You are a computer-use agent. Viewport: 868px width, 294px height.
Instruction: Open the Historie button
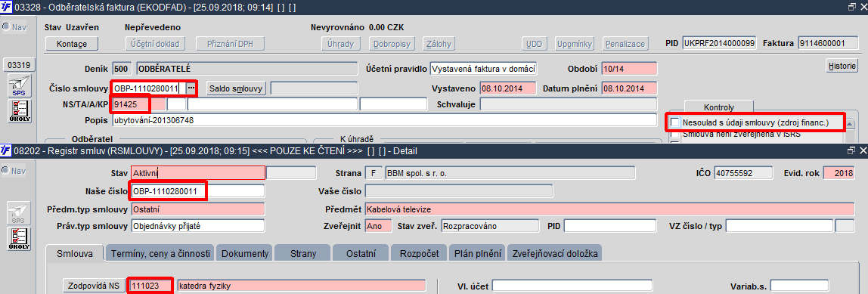(x=842, y=66)
